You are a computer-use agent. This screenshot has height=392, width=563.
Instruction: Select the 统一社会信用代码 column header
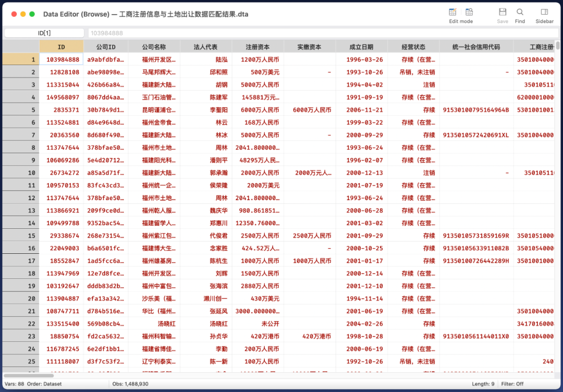pyautogui.click(x=475, y=47)
